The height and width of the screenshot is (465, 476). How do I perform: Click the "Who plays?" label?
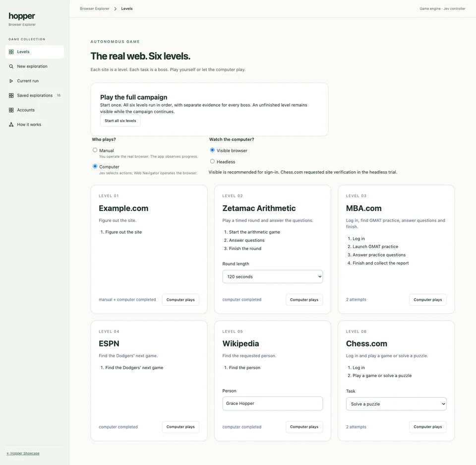(104, 139)
